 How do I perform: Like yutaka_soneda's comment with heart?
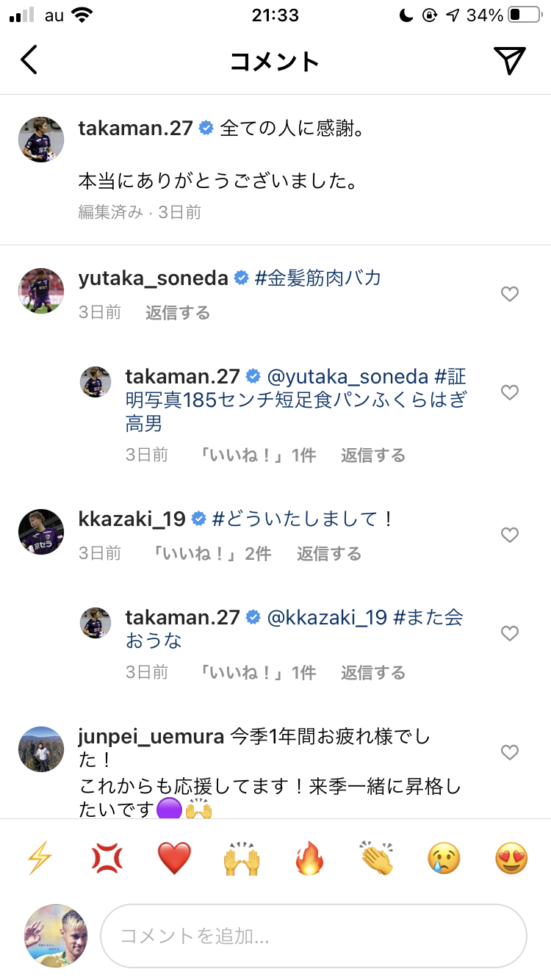(509, 295)
